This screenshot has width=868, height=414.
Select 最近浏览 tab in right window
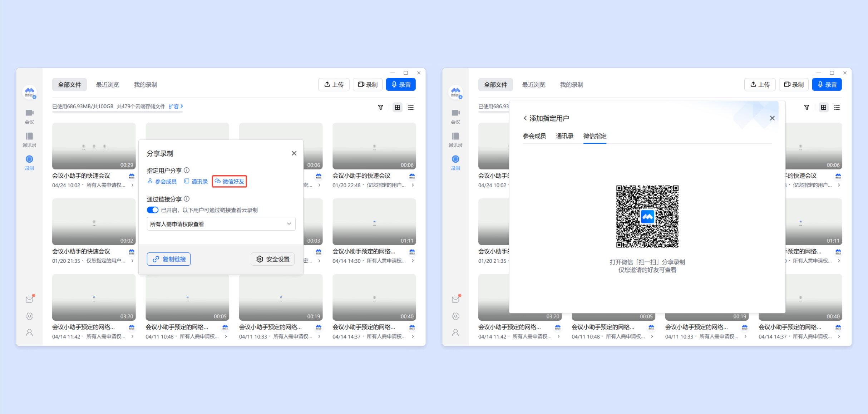(534, 85)
